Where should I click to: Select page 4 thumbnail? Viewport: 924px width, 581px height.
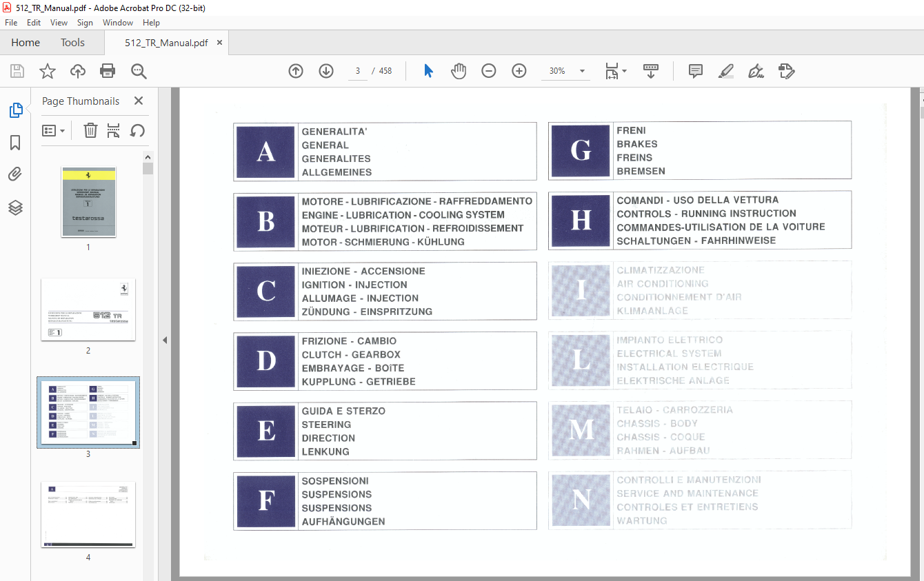point(88,515)
